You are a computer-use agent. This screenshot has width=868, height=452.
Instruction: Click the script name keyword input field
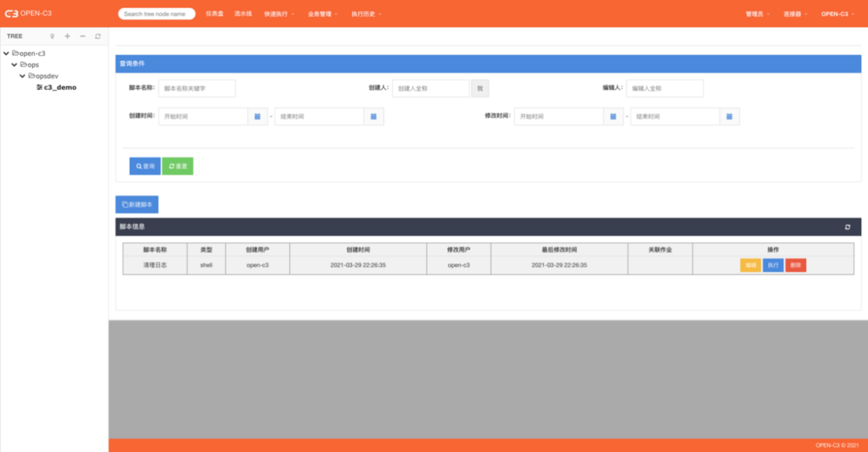[197, 88]
